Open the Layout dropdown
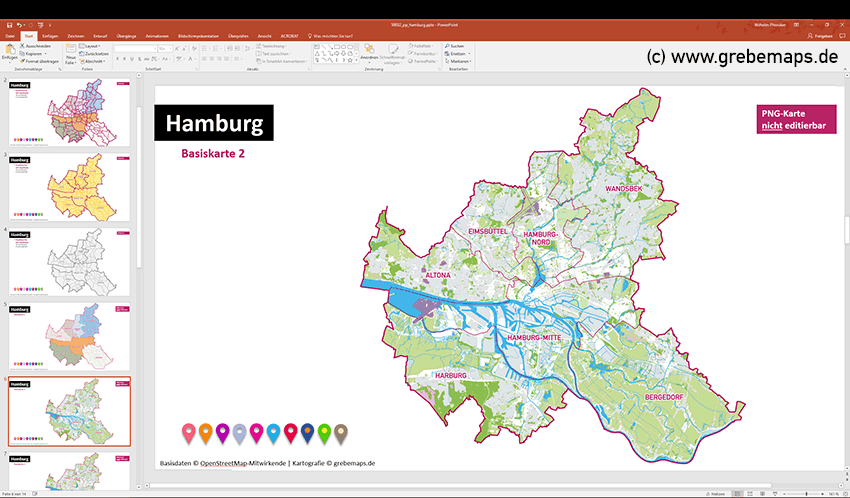Viewport: 850px width, 498px height. [x=93, y=46]
